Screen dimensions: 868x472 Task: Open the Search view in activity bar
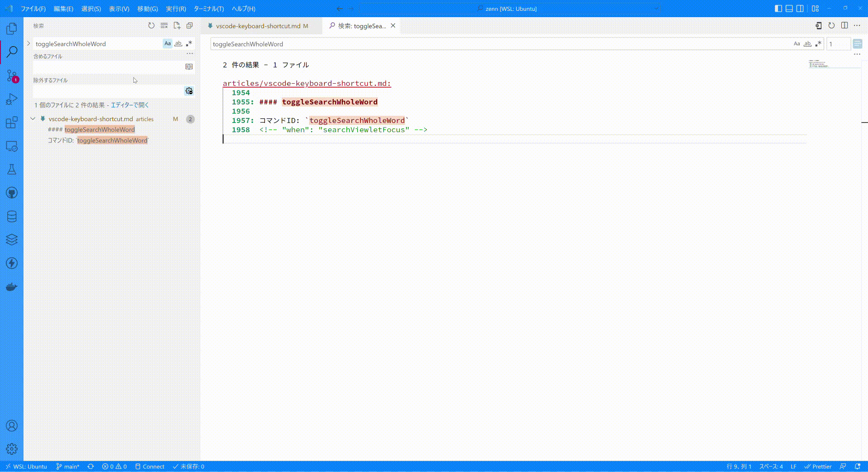12,52
